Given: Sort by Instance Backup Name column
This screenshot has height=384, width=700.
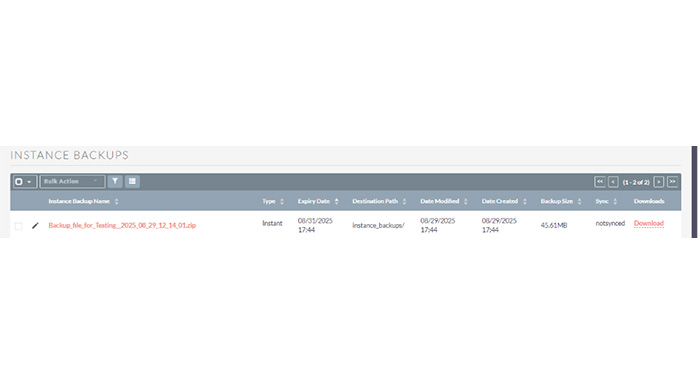Looking at the screenshot, I should [83, 201].
